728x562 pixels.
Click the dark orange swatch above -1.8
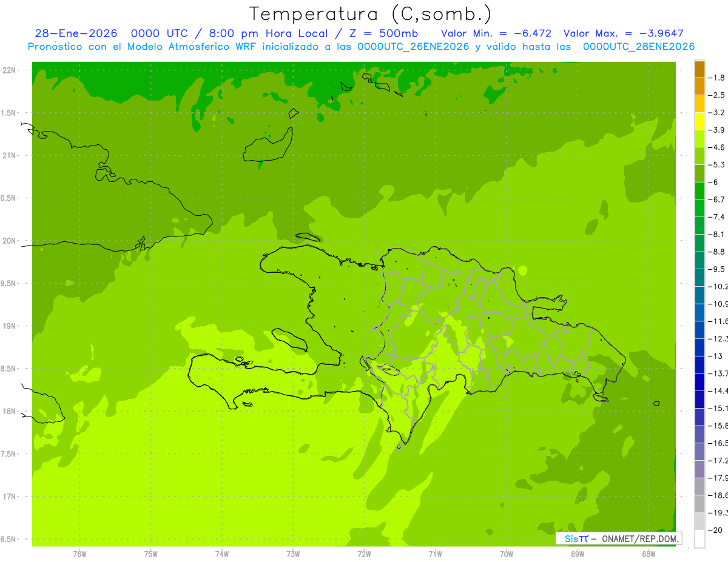click(699, 69)
